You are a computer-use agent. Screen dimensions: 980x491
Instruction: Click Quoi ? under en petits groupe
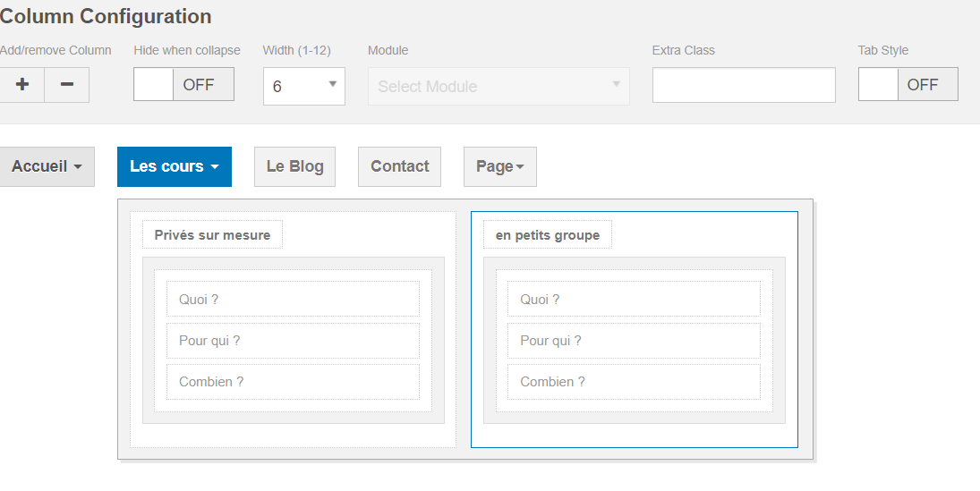pyautogui.click(x=634, y=300)
